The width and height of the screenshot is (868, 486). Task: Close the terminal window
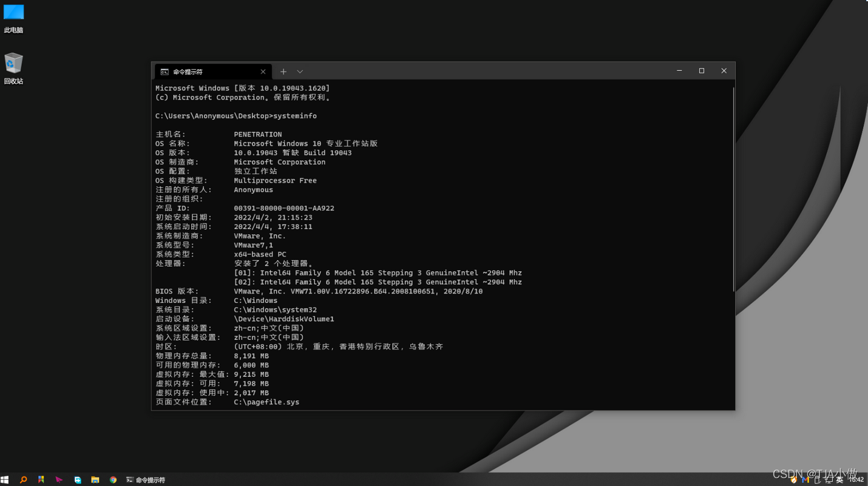click(x=724, y=71)
